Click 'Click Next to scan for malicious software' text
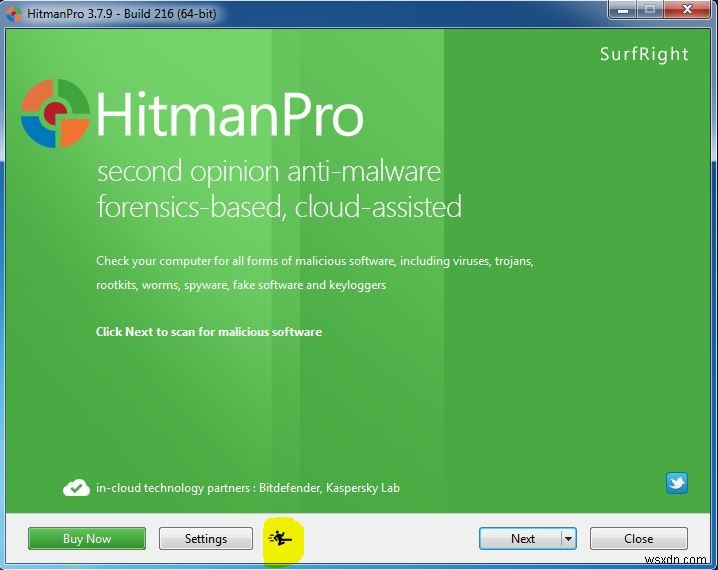This screenshot has width=718, height=570. pos(209,332)
